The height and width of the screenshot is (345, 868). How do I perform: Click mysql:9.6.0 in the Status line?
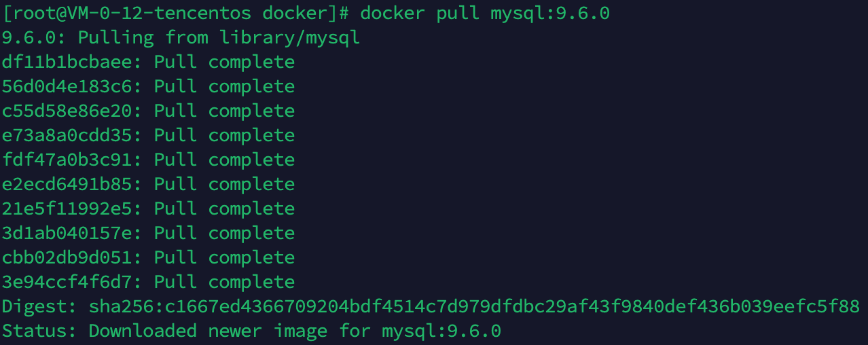tap(441, 331)
